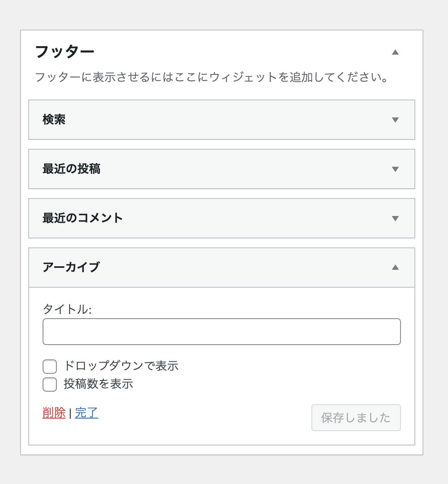Expand the 最近の投稿 widget arrow

(395, 169)
